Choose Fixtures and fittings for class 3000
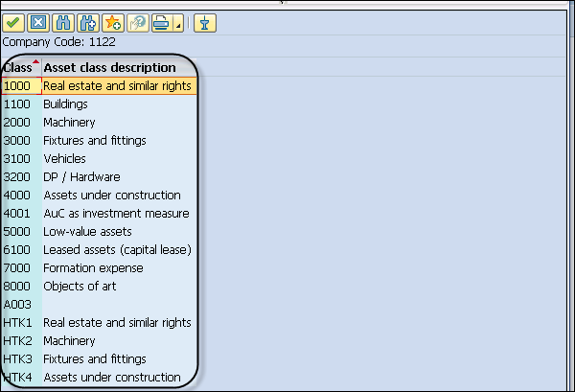 tap(95, 141)
